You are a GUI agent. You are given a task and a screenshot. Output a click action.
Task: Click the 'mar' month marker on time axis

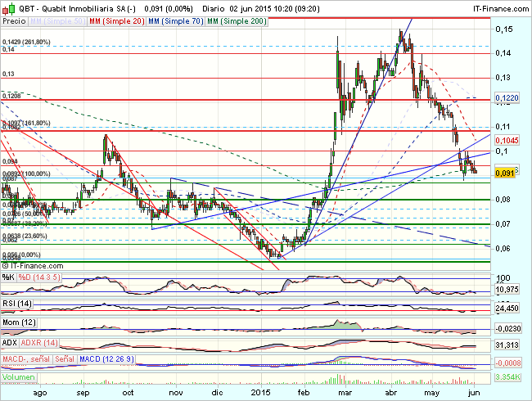click(345, 393)
